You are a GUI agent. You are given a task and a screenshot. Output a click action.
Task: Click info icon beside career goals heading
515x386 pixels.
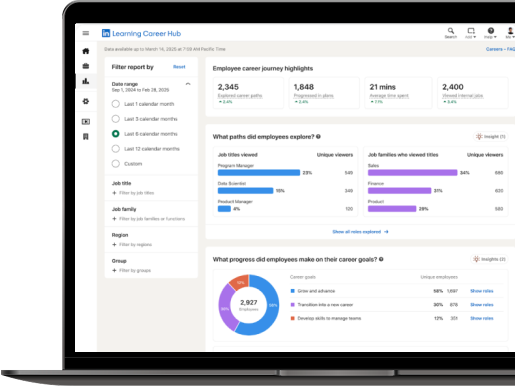[381, 259]
